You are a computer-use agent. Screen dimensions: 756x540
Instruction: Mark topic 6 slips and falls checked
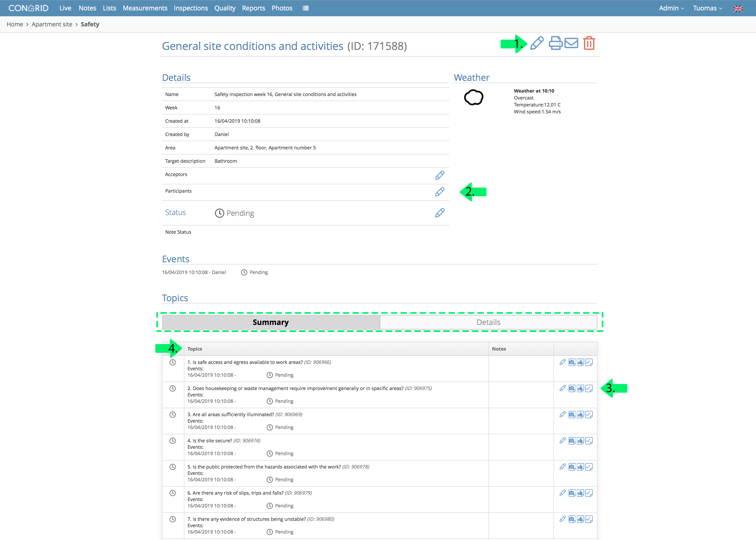click(x=589, y=493)
